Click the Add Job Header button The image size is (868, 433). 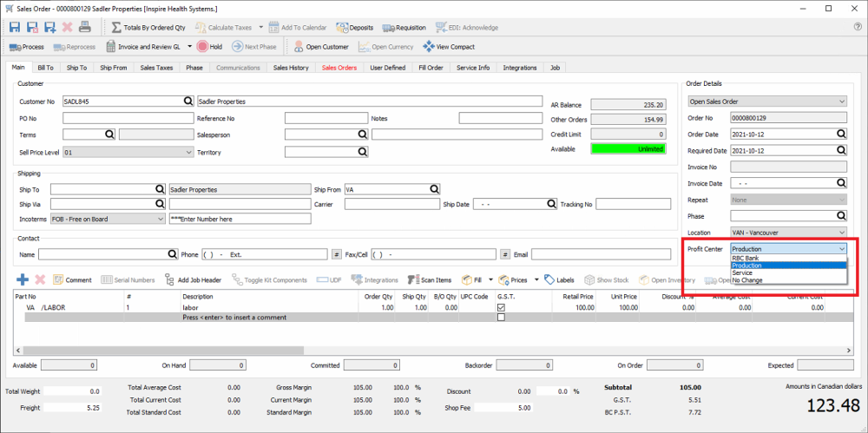tap(193, 280)
